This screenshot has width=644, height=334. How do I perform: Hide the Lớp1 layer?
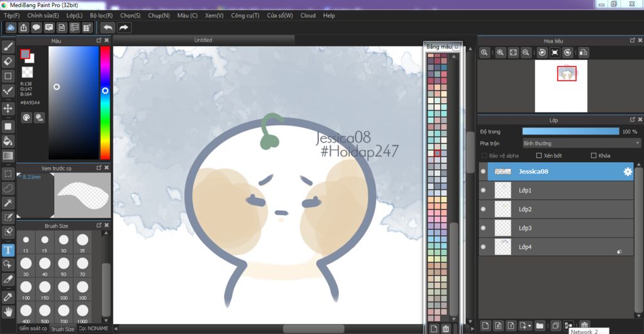pos(483,190)
